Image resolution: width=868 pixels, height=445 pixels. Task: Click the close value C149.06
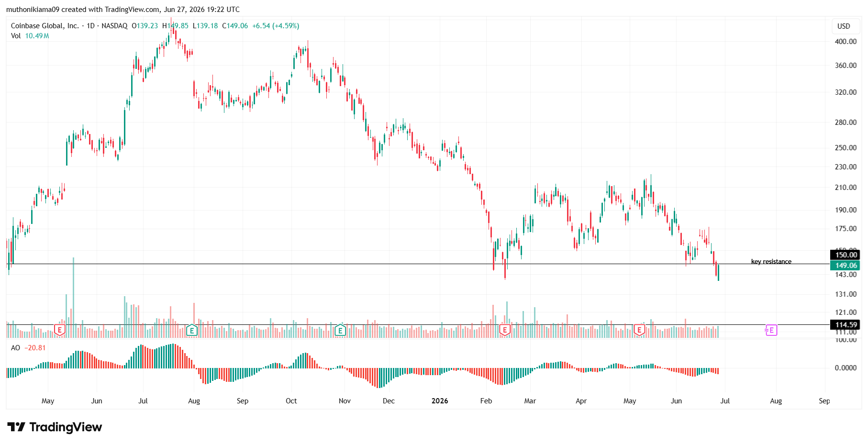[235, 26]
